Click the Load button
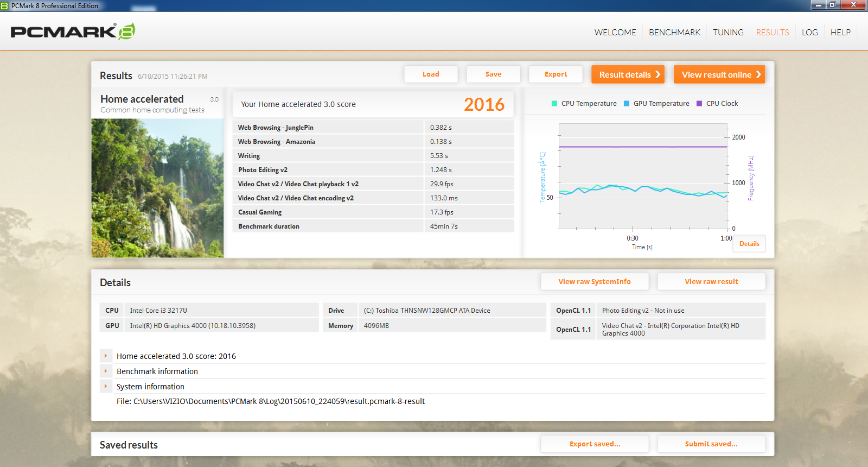Screen dimensions: 868x467 431,74
